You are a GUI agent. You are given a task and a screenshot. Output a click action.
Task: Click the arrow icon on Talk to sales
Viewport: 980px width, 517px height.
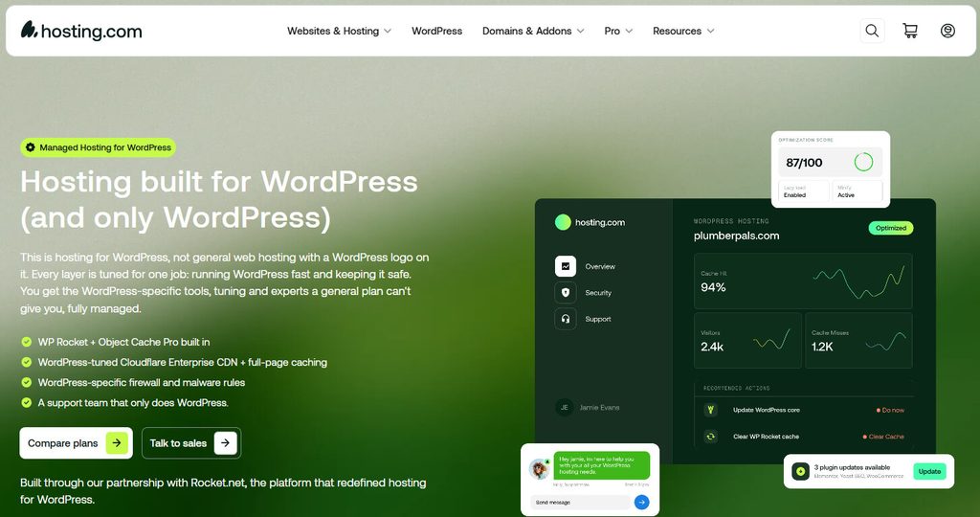[x=226, y=443]
